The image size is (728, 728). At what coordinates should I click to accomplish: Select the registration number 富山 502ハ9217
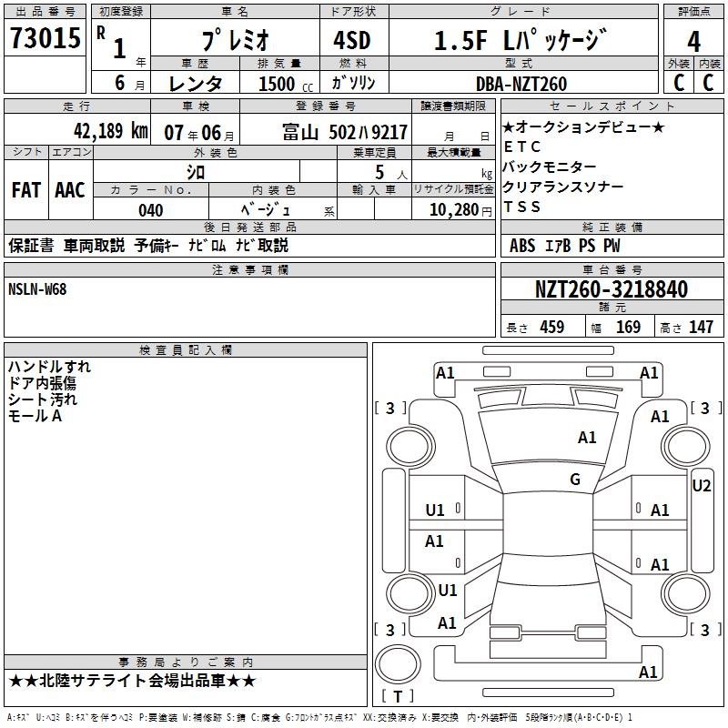coord(345,133)
